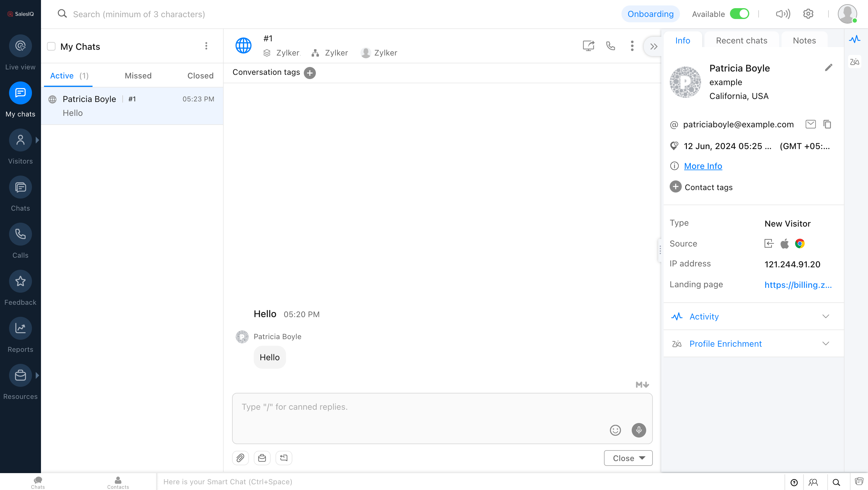The image size is (868, 490).
Task: Switch to the Recent chats tab
Action: 741,40
